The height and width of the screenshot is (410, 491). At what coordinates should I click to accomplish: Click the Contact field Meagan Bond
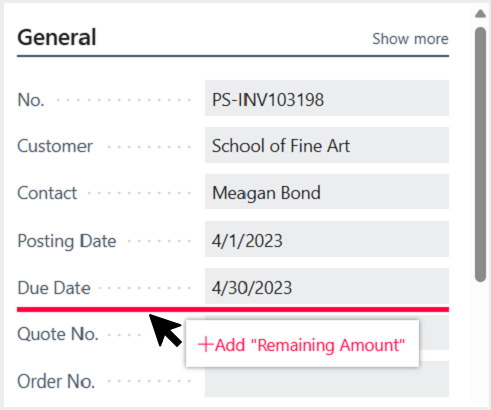coord(327,192)
